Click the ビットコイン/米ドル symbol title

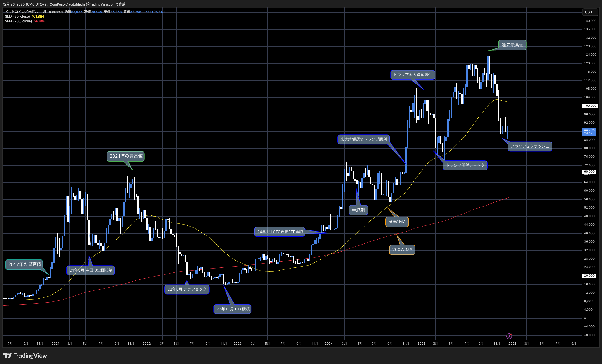(22, 12)
